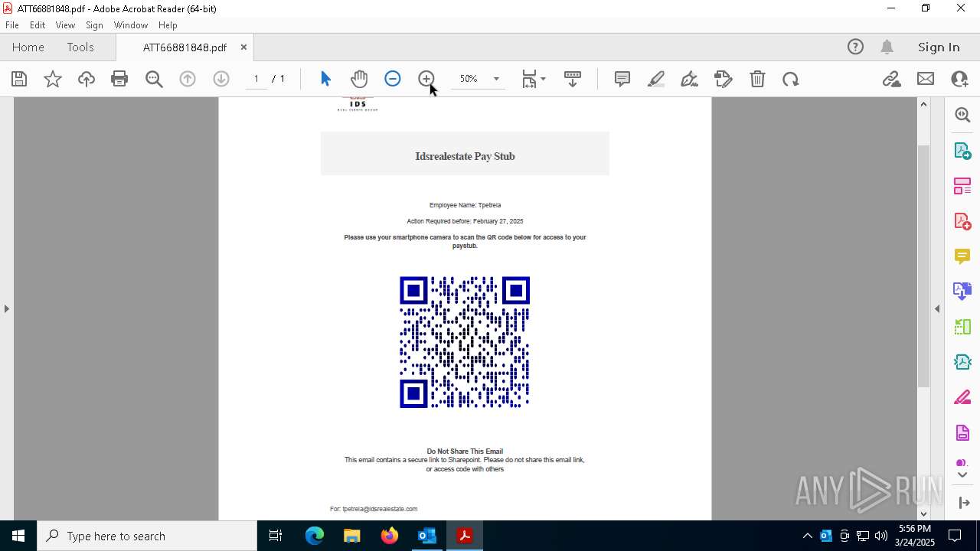
Task: Open the Window menu
Action: point(131,25)
